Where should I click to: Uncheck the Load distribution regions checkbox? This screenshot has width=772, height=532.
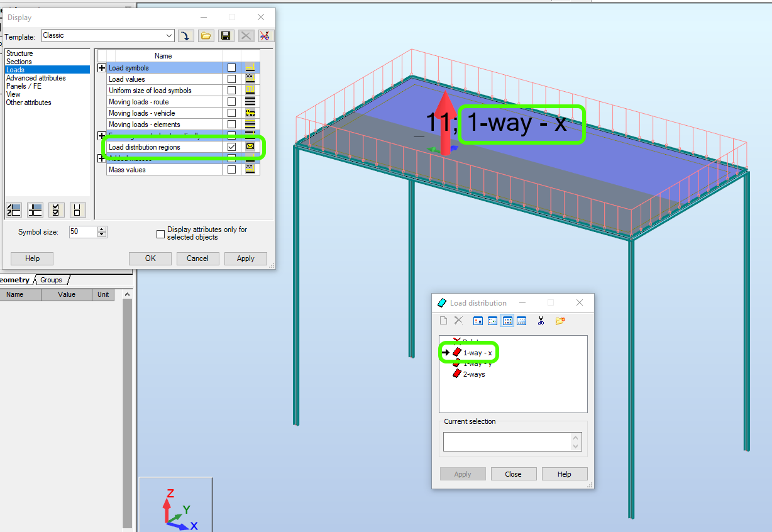pyautogui.click(x=231, y=147)
